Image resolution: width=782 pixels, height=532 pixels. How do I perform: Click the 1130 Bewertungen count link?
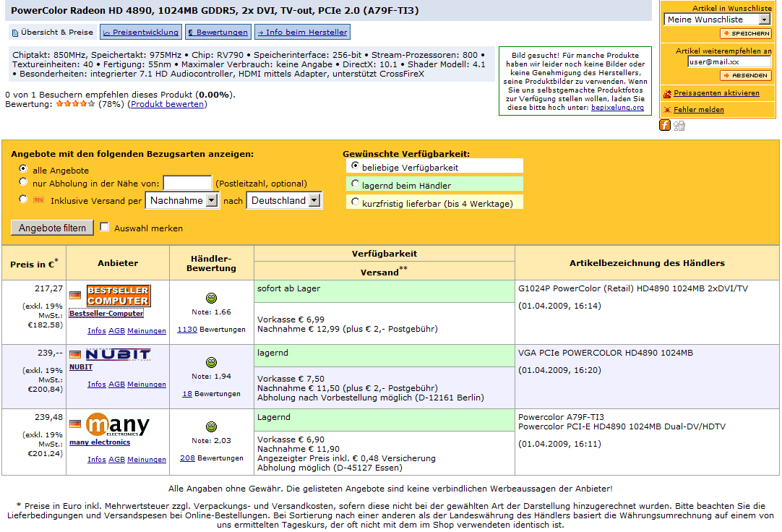(x=187, y=330)
